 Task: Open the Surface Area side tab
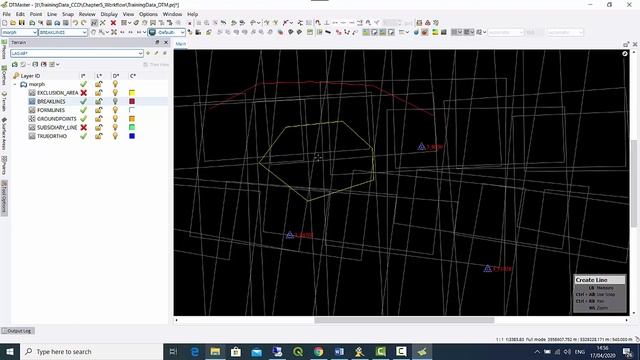(x=4, y=134)
